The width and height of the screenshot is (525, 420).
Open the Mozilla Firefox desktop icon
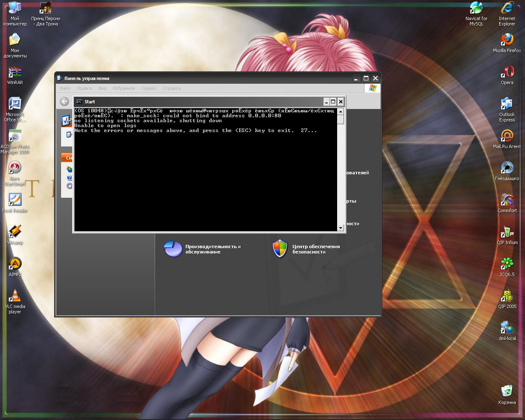click(507, 41)
